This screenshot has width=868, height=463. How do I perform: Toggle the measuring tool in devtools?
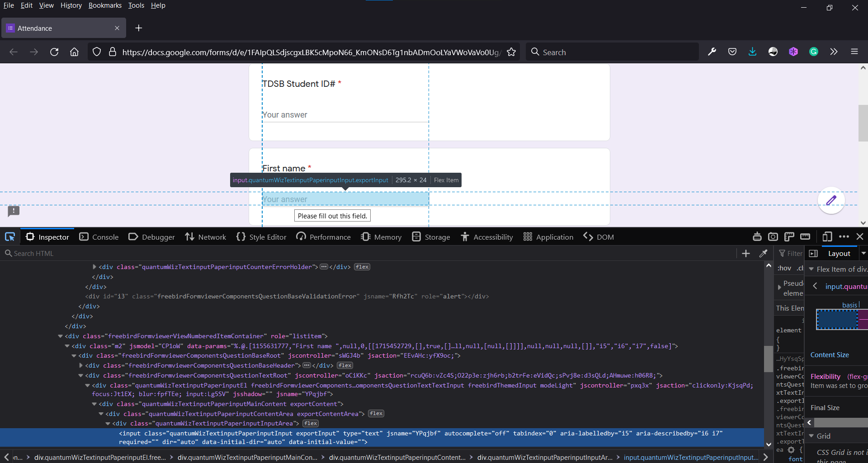click(x=805, y=236)
